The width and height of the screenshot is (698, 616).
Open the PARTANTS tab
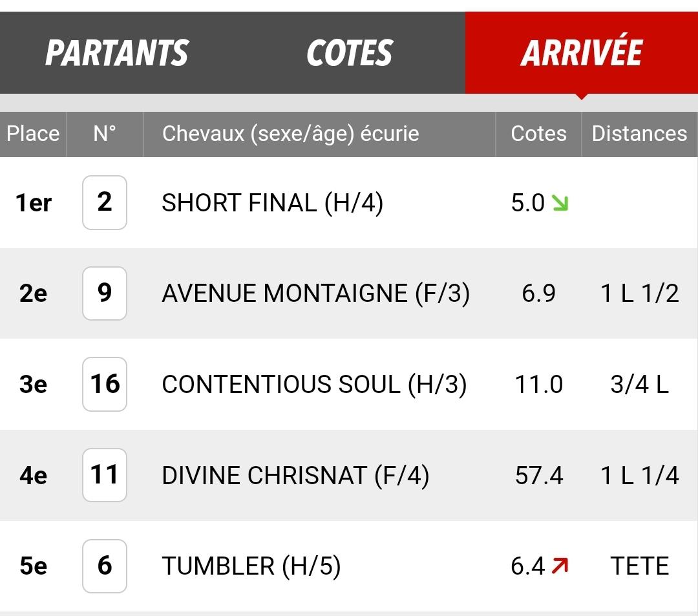click(117, 53)
